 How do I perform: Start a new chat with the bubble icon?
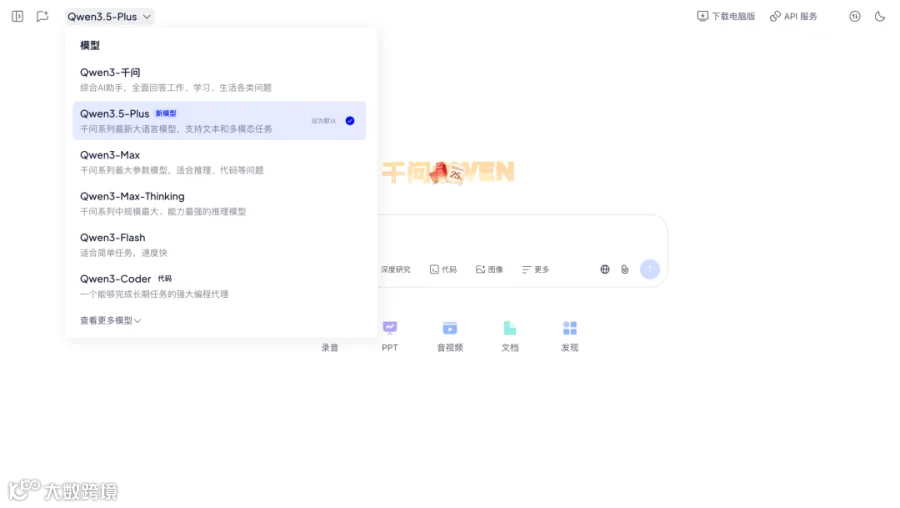[42, 17]
